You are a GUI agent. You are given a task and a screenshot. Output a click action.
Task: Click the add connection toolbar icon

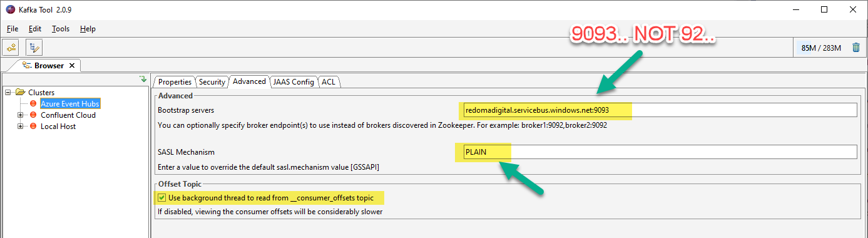click(11, 47)
